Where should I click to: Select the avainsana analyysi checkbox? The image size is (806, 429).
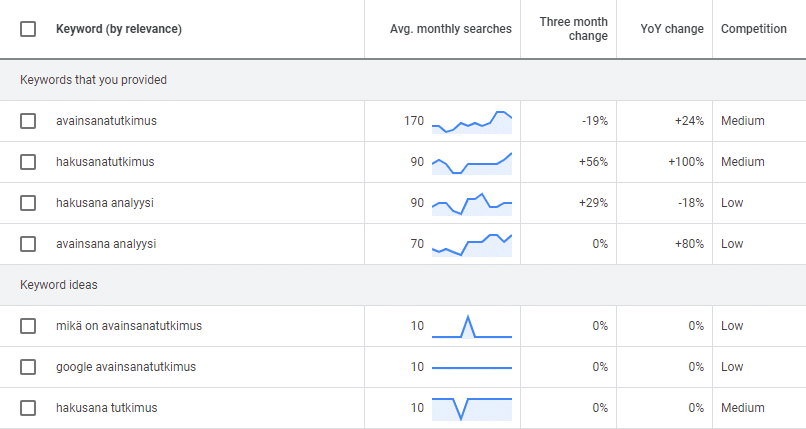(x=28, y=244)
